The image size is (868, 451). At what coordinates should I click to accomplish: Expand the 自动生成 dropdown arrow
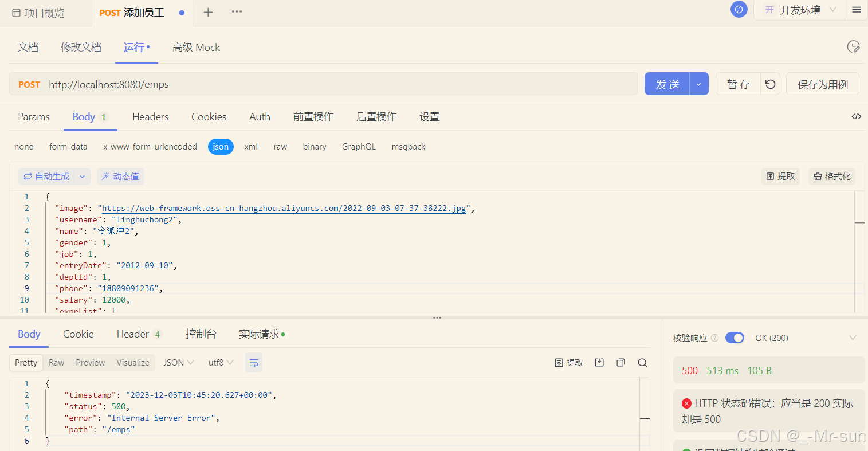(x=82, y=177)
